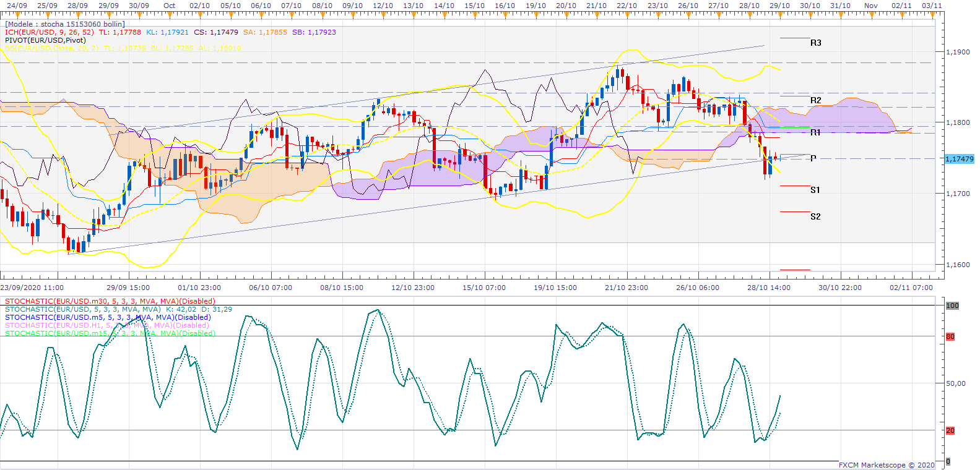Click the 12/10 23:00 time axis label
The height and width of the screenshot is (470, 980).
(x=413, y=288)
